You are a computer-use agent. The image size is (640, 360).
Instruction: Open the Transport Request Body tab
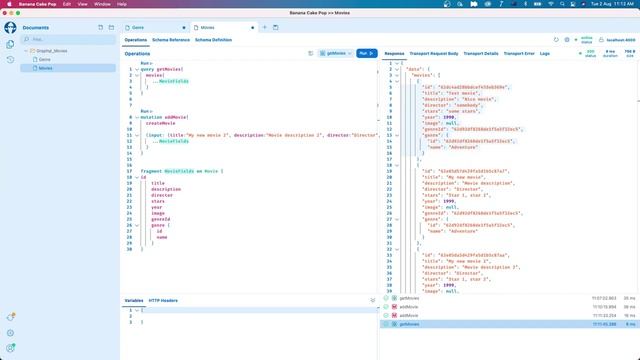click(433, 53)
